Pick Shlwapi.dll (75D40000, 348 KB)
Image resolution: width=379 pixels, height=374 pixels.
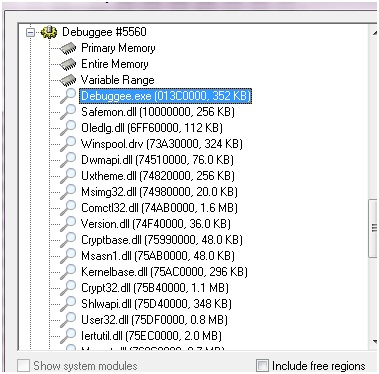tap(156, 304)
